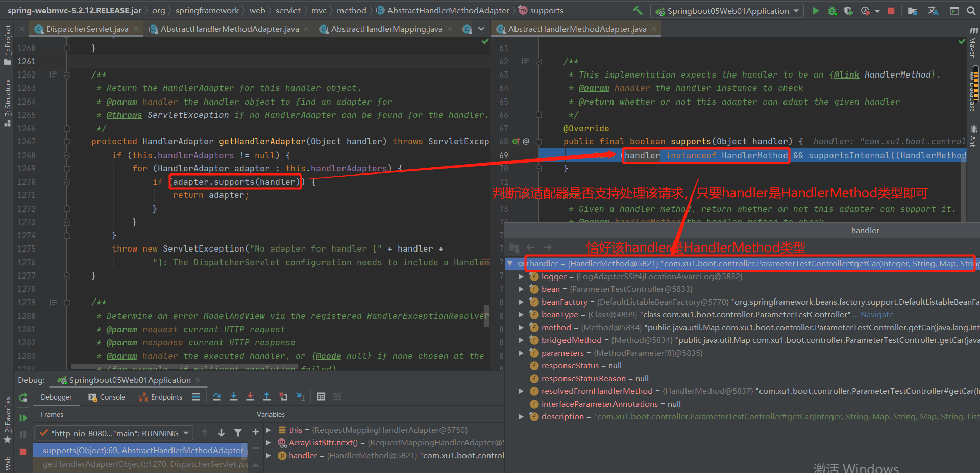Show hidden editor tabs dropdown
The width and height of the screenshot is (980, 473).
coord(481,29)
